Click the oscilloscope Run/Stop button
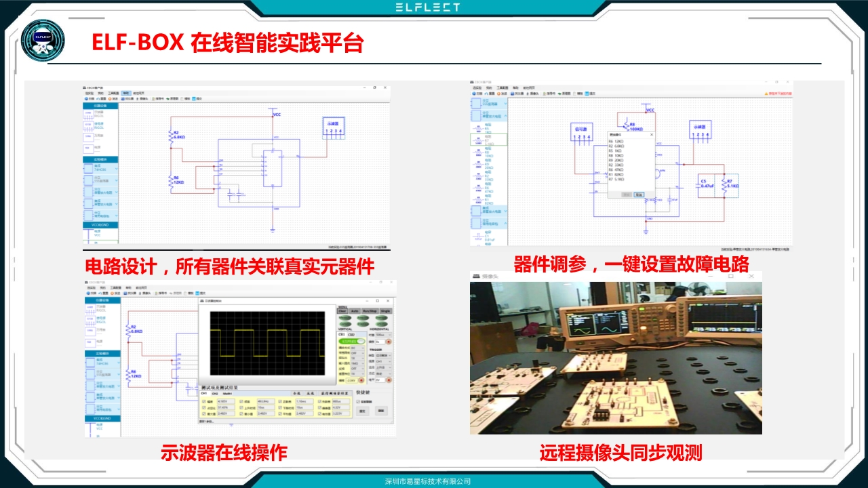 click(370, 311)
